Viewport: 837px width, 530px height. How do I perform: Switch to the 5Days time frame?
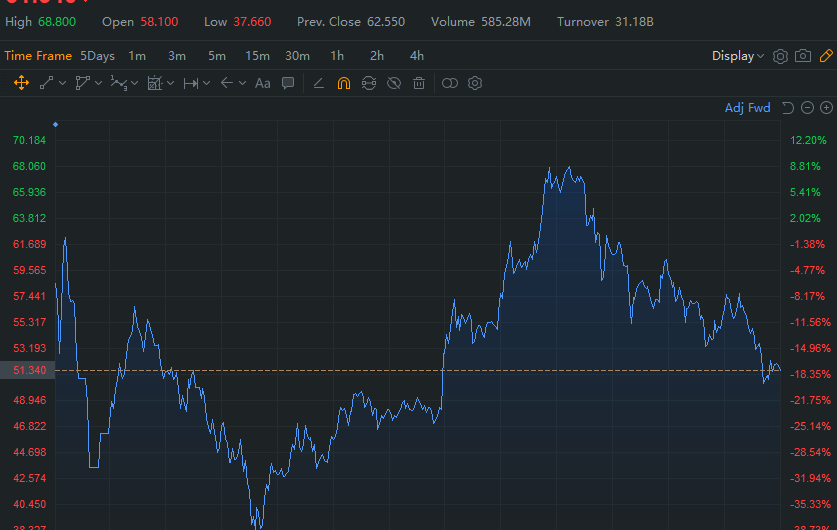[97, 56]
